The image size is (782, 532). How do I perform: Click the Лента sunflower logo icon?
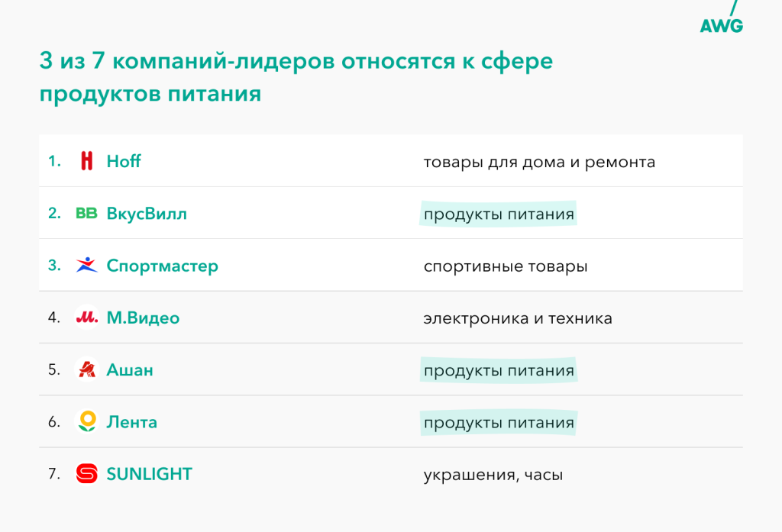click(87, 421)
